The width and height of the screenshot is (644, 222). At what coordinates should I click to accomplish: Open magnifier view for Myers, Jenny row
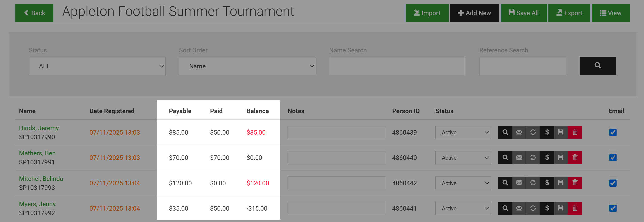[505, 209]
